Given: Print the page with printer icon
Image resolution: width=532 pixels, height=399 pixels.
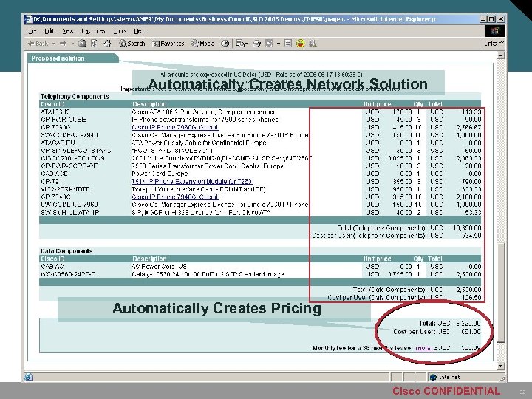Looking at the screenshot, I should (x=256, y=44).
